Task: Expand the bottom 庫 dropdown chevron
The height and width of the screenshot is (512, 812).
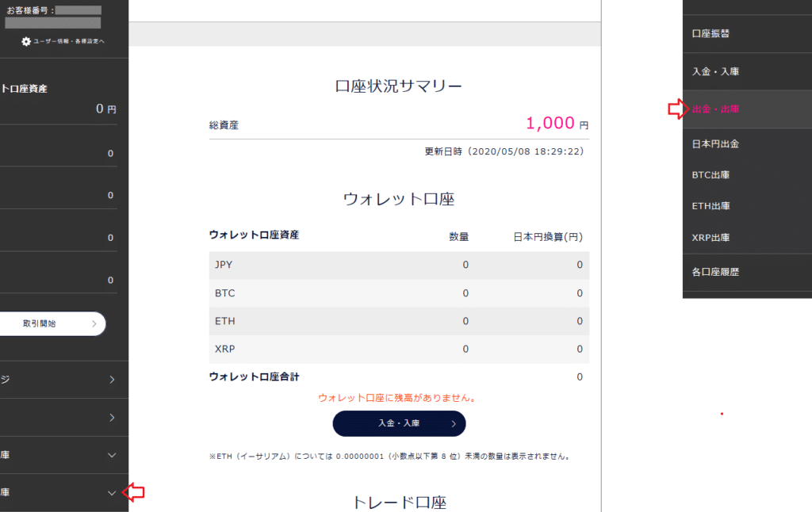Action: tap(111, 493)
